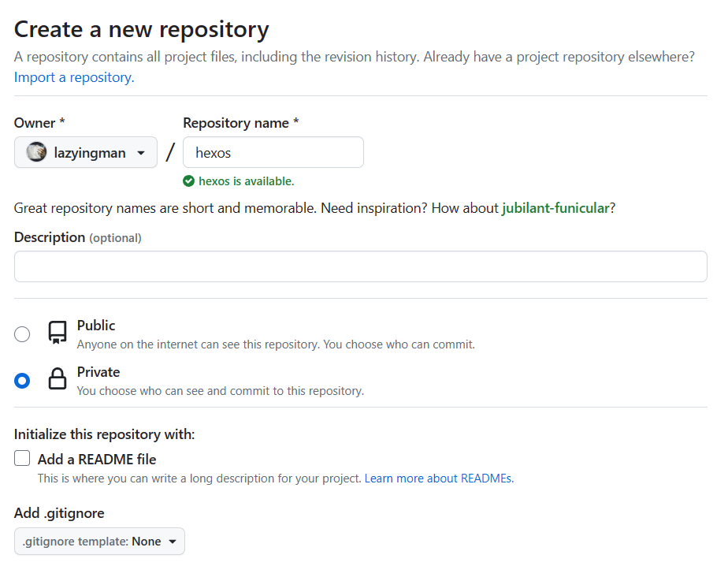The height and width of the screenshot is (566, 728).
Task: Click the Private option label
Action: [x=98, y=372]
